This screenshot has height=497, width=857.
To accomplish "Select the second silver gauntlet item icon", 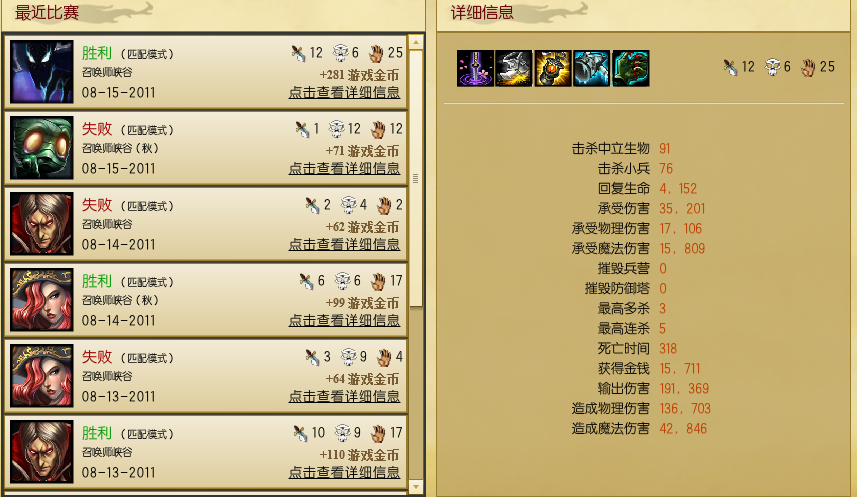I will [514, 68].
